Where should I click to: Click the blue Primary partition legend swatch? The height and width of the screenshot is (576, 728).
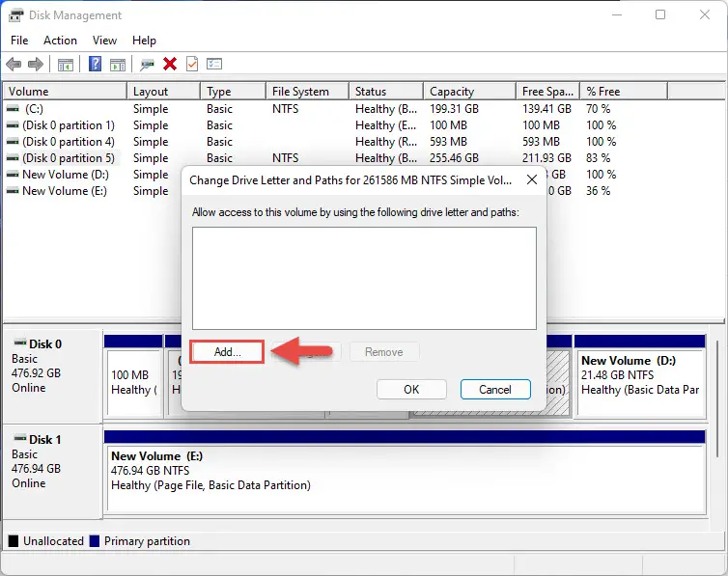[95, 540]
